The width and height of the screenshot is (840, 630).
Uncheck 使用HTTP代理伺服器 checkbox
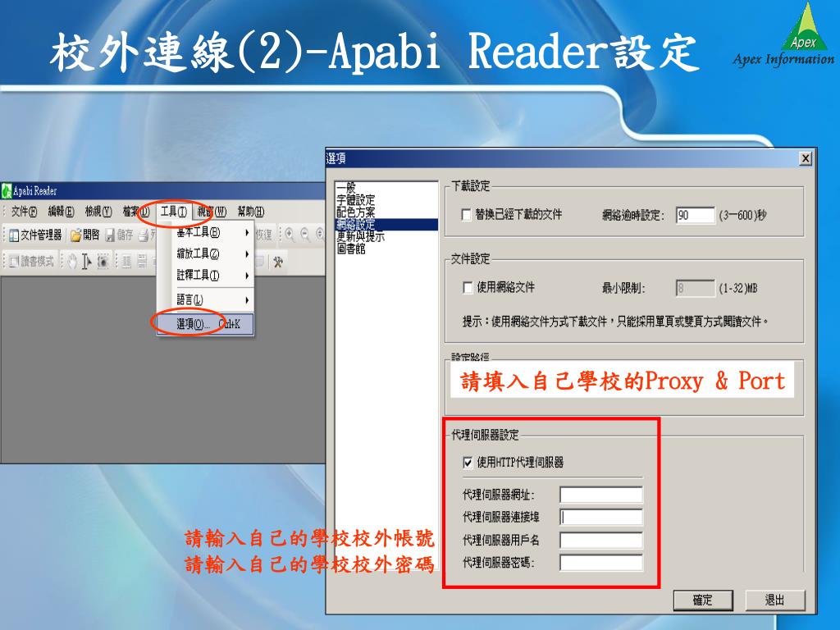(467, 463)
